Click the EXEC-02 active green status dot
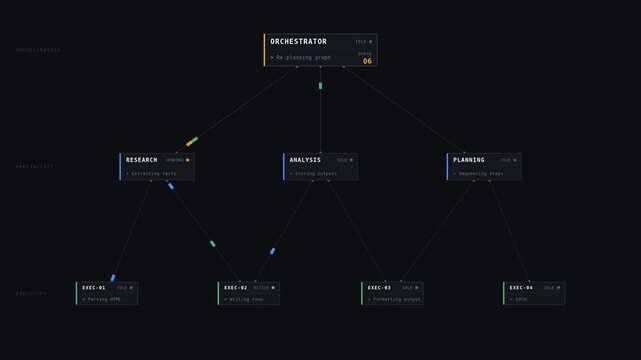This screenshot has height=360, width=641. [x=273, y=288]
